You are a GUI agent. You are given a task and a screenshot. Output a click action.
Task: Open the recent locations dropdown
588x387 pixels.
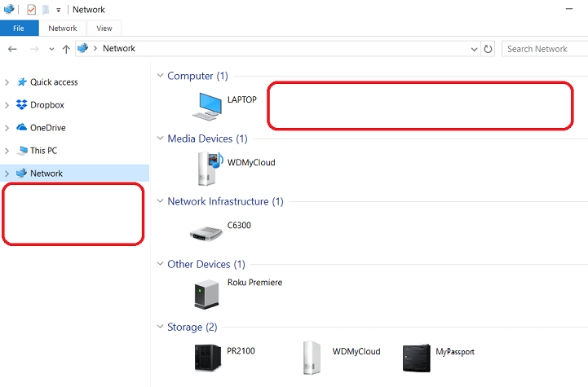pyautogui.click(x=51, y=49)
